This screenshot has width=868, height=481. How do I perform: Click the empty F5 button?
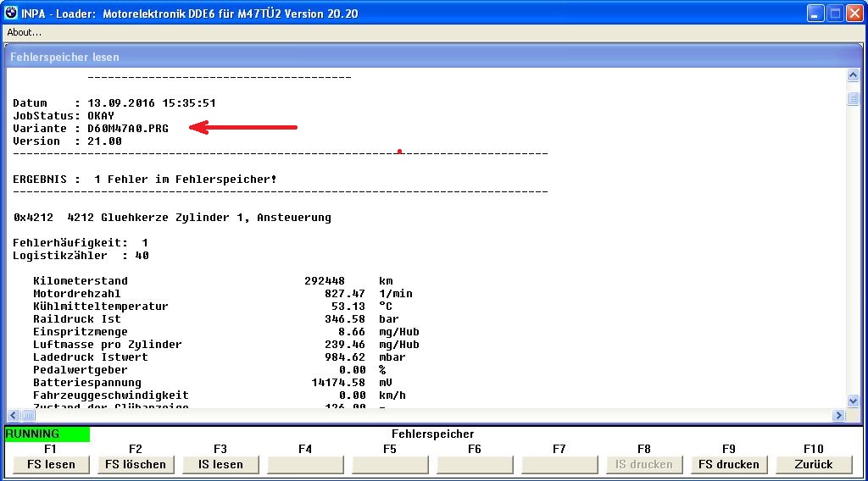pyautogui.click(x=390, y=464)
